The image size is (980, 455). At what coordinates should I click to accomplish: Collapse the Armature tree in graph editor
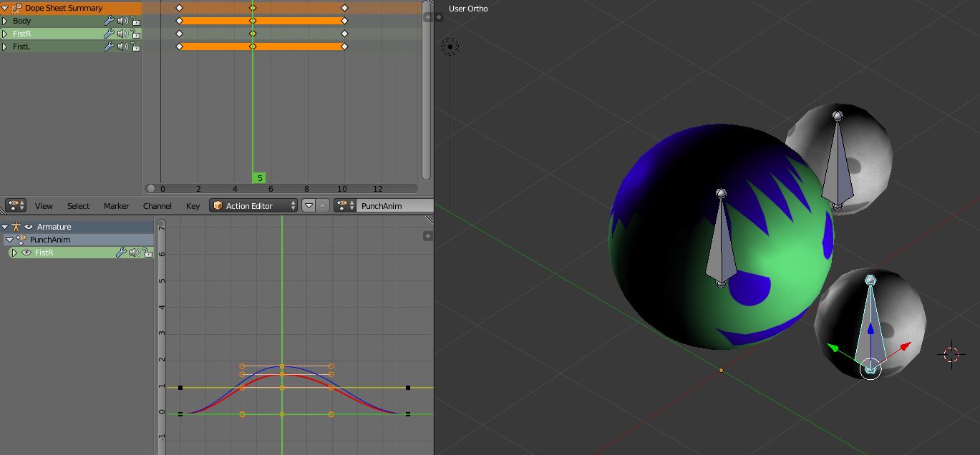click(x=5, y=227)
